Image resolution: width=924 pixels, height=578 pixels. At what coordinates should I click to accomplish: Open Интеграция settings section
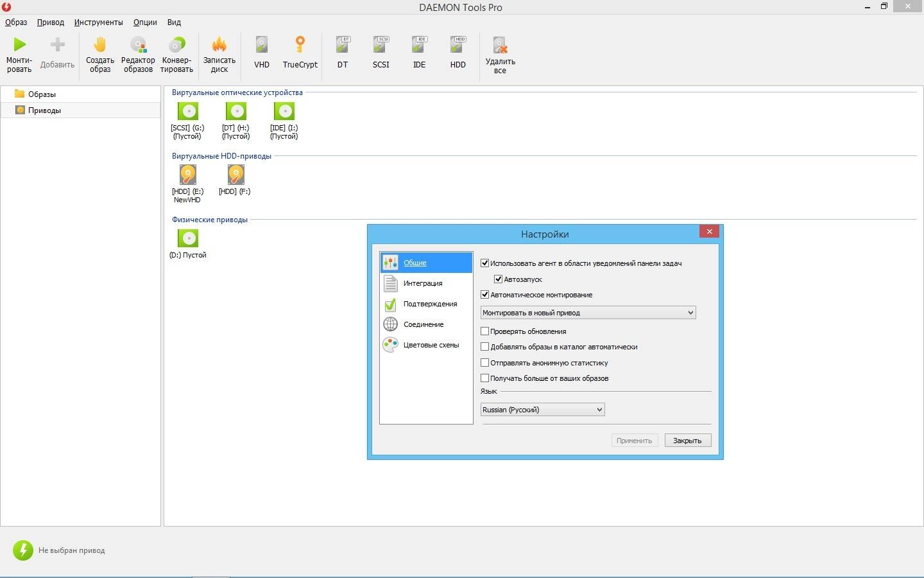(426, 283)
